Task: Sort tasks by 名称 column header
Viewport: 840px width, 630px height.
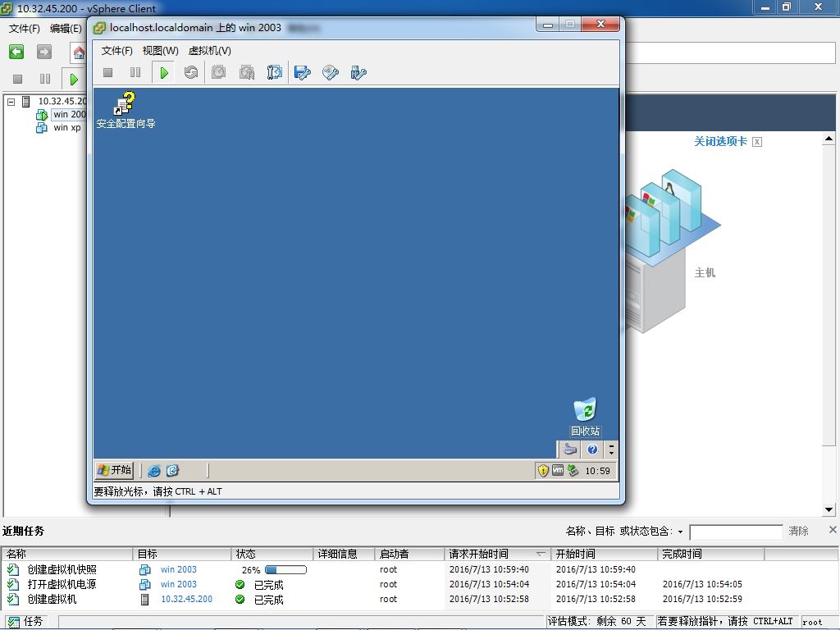Action: pos(67,554)
